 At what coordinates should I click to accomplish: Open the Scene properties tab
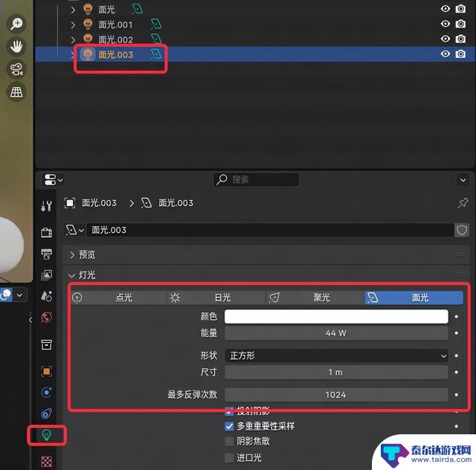point(46,296)
